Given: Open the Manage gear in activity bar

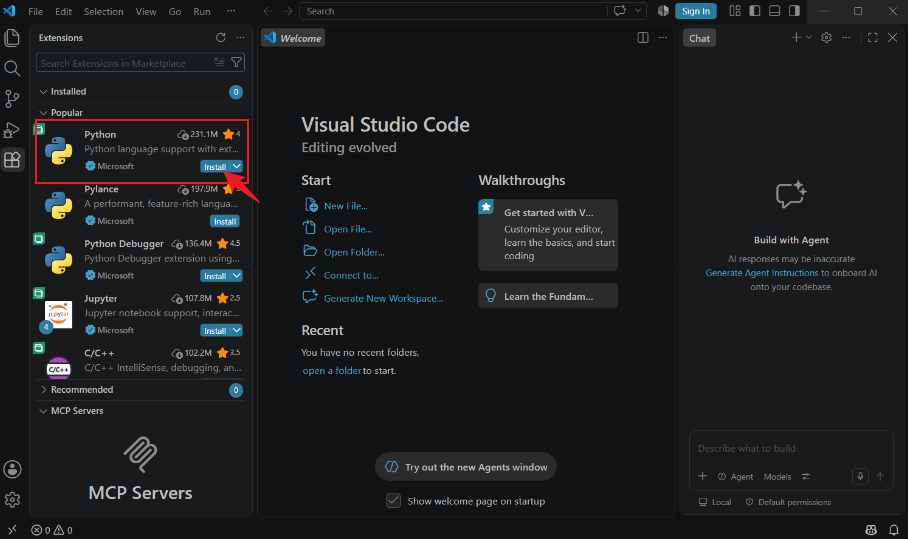Looking at the screenshot, I should click(12, 499).
